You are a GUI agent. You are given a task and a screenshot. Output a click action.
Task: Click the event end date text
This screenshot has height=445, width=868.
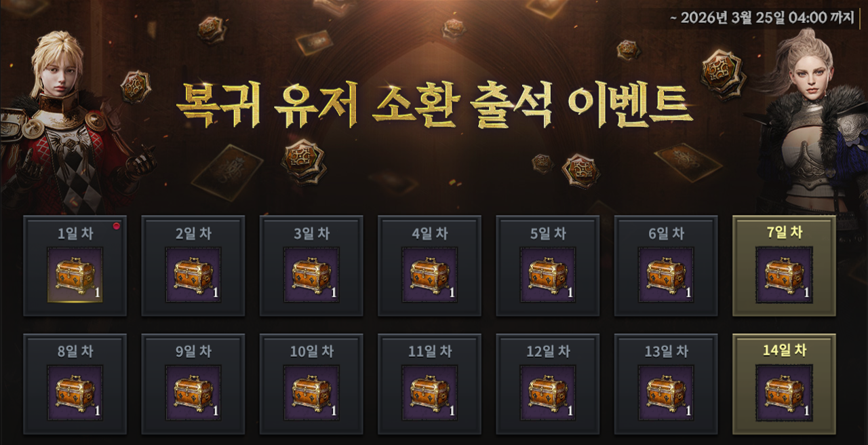click(x=762, y=18)
